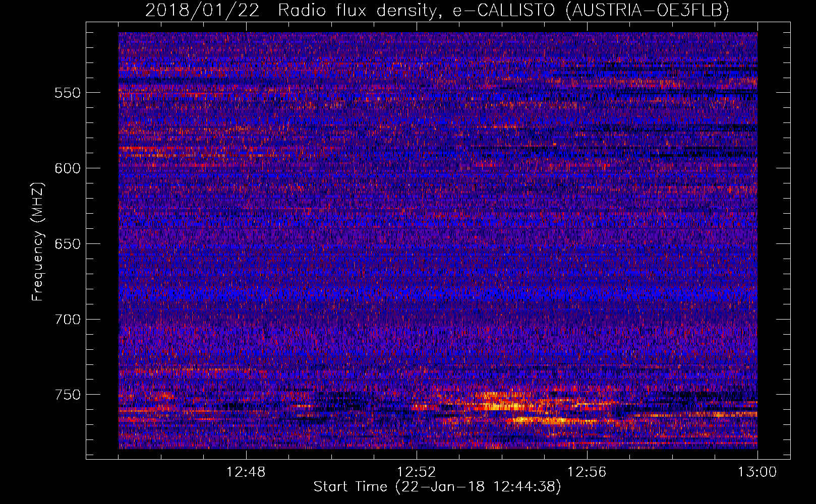Click the 'Frequency (MHZ)' axis label

pos(38,242)
